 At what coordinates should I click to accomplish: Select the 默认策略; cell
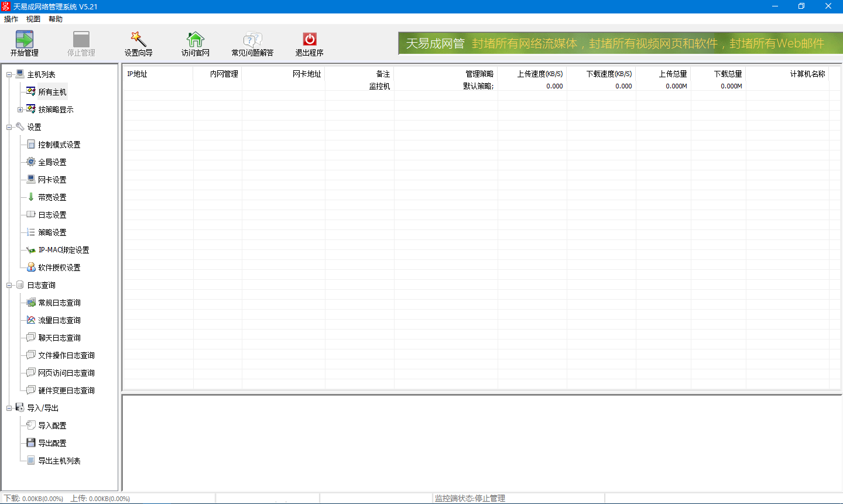[x=478, y=86]
